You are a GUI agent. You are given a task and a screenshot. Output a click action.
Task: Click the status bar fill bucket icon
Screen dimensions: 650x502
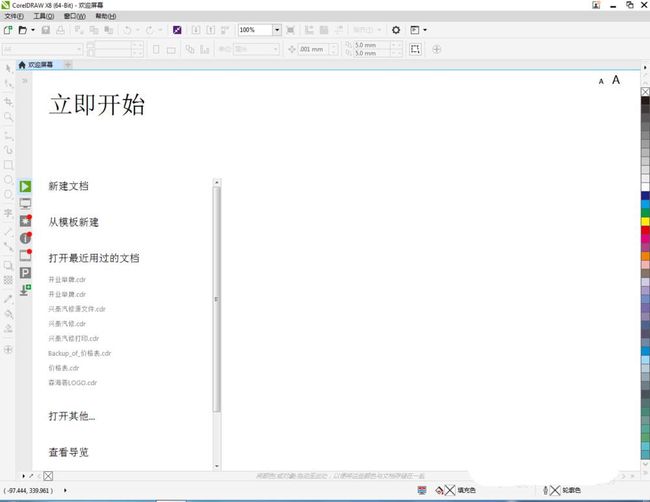click(x=439, y=490)
